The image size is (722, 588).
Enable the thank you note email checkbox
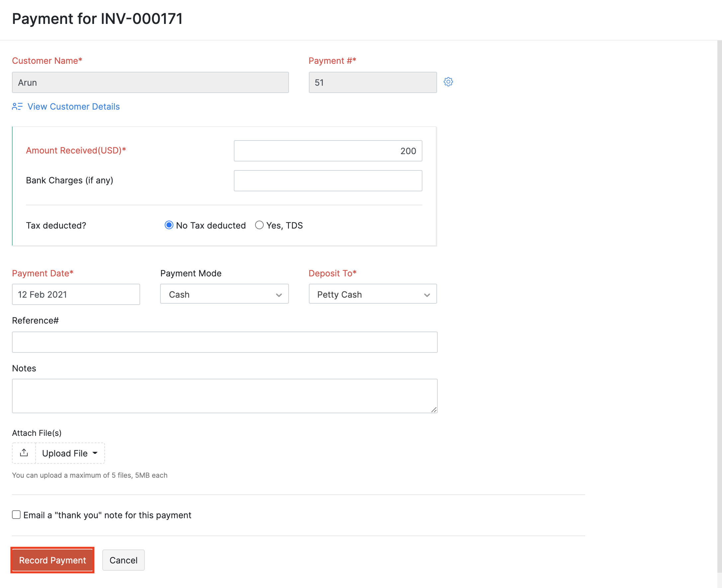pyautogui.click(x=16, y=515)
